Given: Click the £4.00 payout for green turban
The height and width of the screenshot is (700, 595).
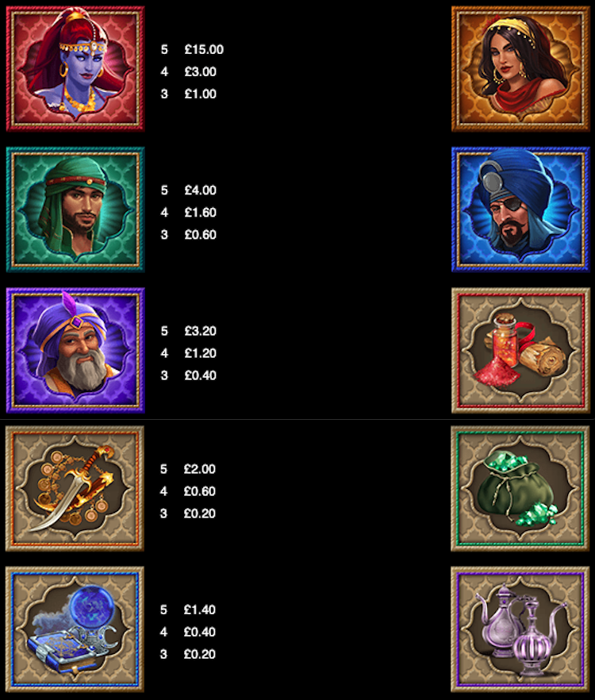Looking at the screenshot, I should pos(201,190).
